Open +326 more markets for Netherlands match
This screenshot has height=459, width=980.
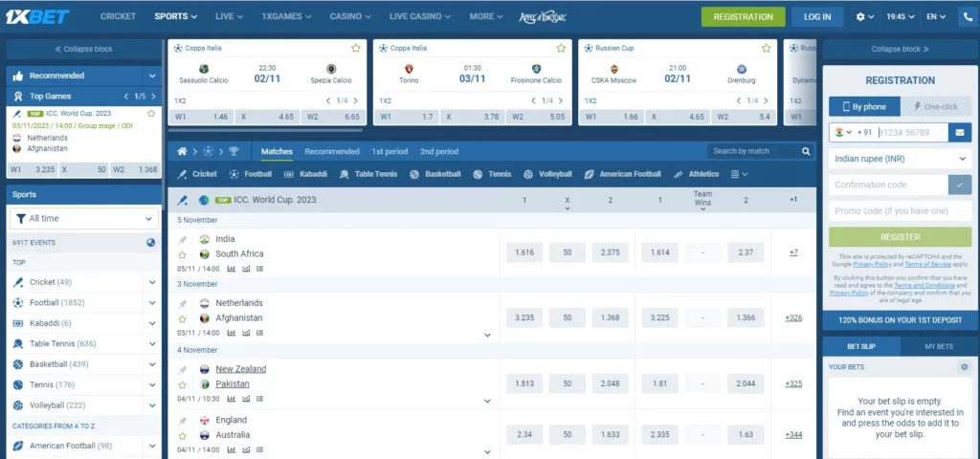[793, 317]
